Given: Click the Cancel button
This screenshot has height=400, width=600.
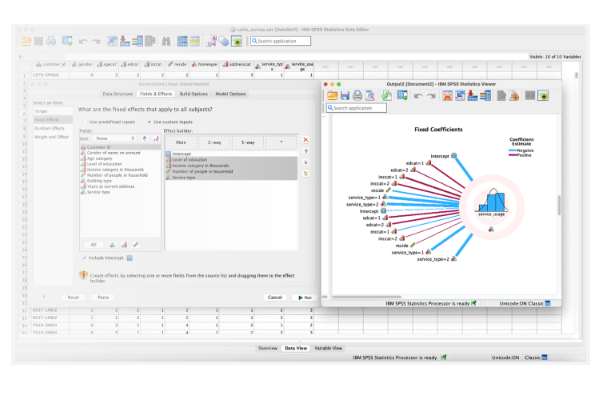Looking at the screenshot, I should pos(274,297).
